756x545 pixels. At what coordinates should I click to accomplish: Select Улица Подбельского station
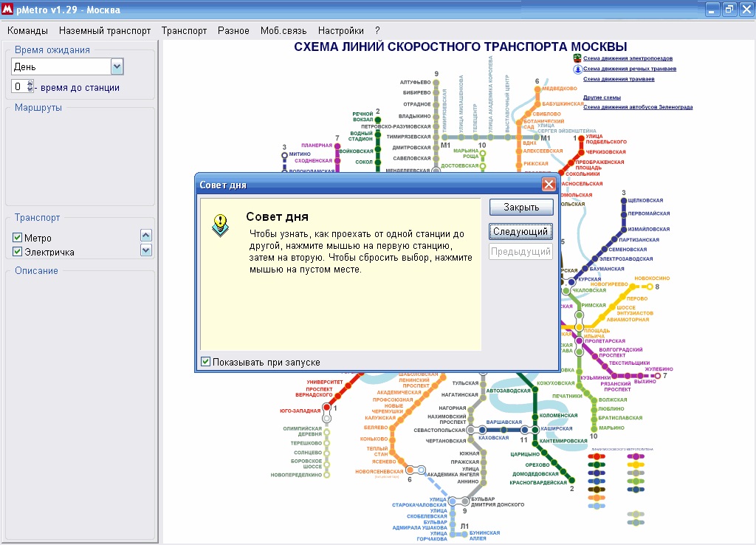coord(582,139)
